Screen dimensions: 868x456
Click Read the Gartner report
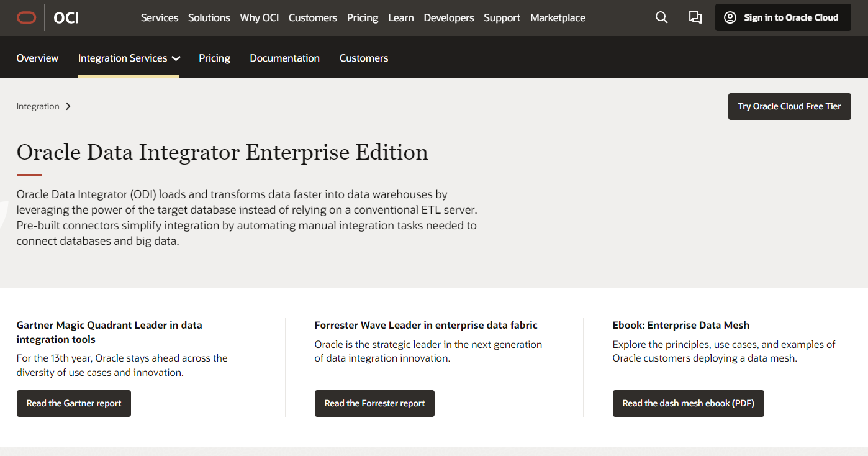(x=73, y=403)
